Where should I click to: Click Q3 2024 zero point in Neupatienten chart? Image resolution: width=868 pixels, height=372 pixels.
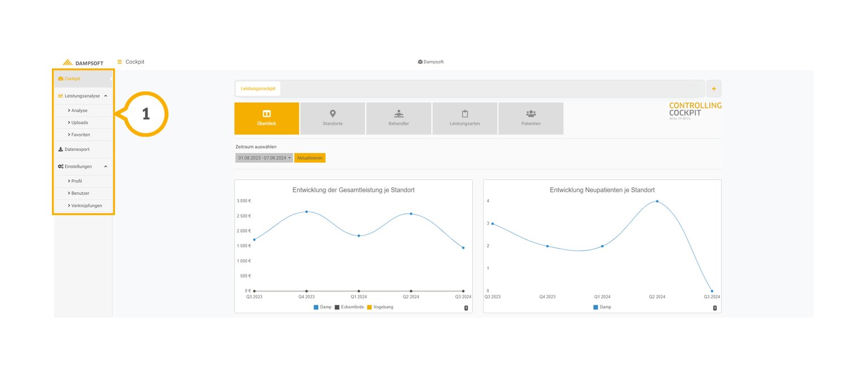pyautogui.click(x=711, y=291)
